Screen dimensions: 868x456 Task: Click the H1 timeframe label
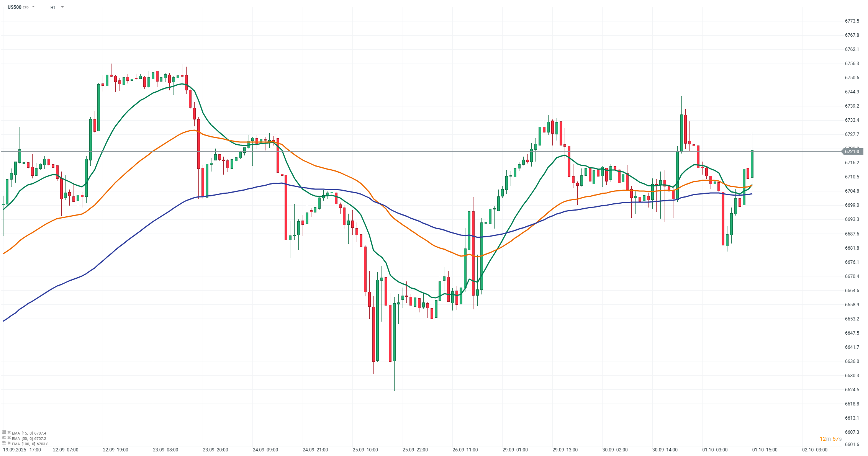coord(53,7)
